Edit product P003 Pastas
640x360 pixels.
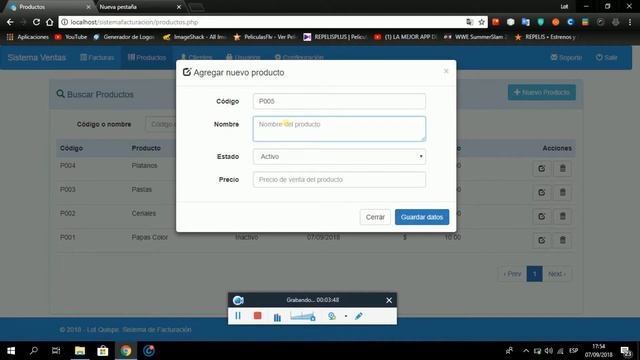pyautogui.click(x=542, y=192)
